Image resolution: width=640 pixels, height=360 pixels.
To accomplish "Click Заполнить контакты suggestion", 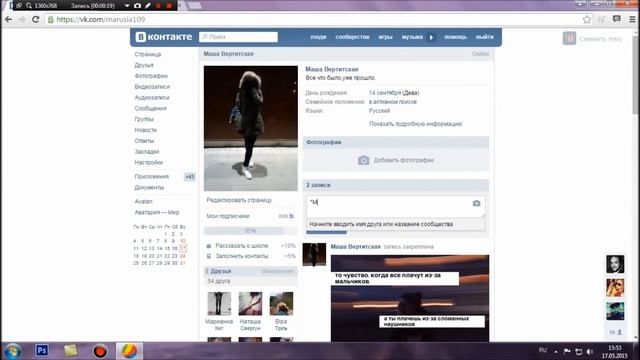I will pyautogui.click(x=242, y=256).
